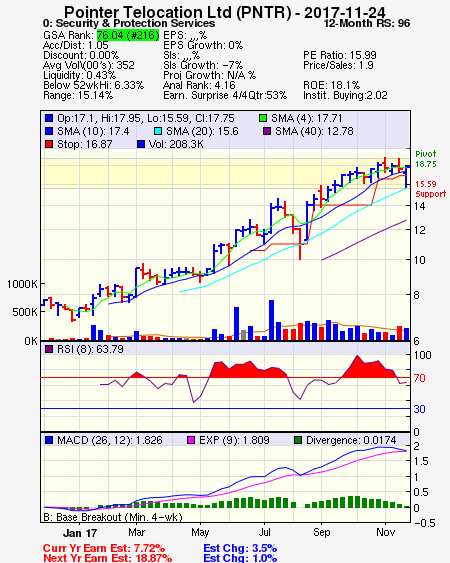Click the Below 52wkHi: 6.33% text
Viewport: 450px width, 563px height.
[x=93, y=85]
